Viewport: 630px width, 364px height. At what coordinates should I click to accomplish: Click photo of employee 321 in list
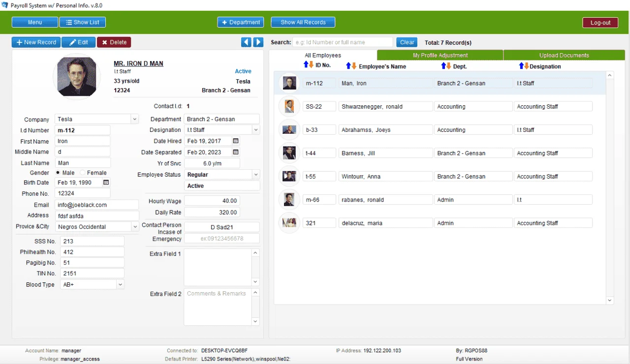[x=289, y=223]
